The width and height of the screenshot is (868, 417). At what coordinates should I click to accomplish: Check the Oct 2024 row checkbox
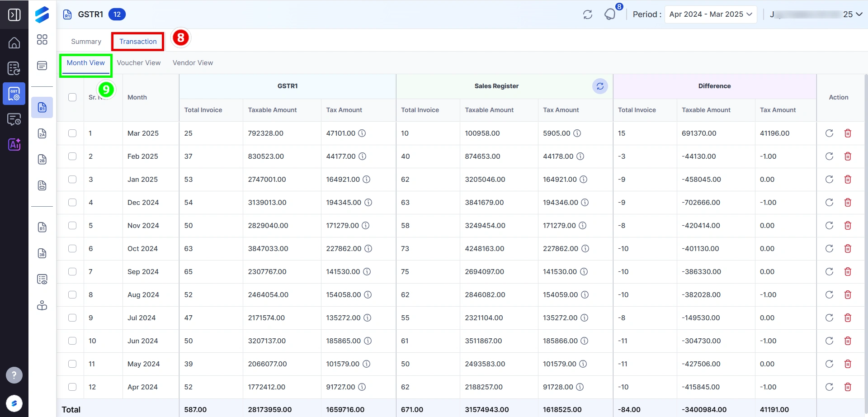[x=72, y=248]
